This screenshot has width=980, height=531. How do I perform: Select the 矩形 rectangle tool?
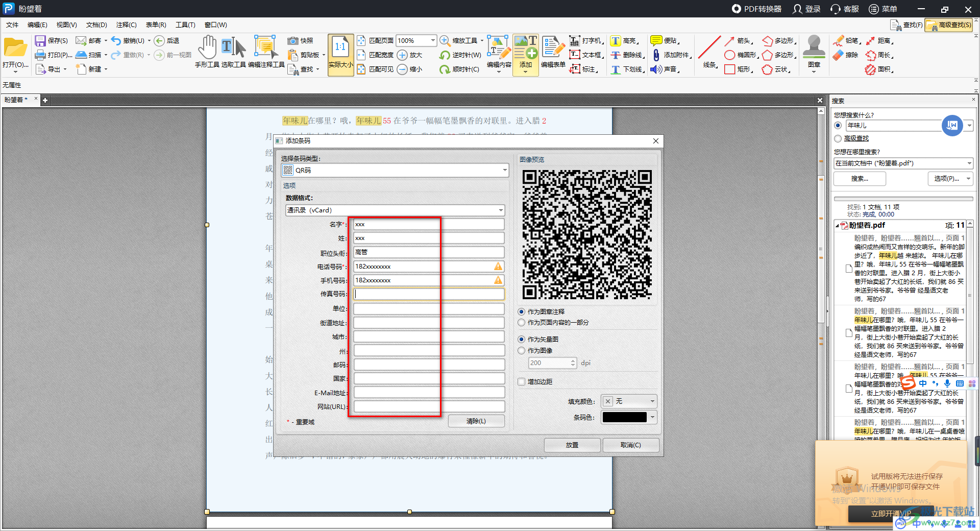pos(730,69)
